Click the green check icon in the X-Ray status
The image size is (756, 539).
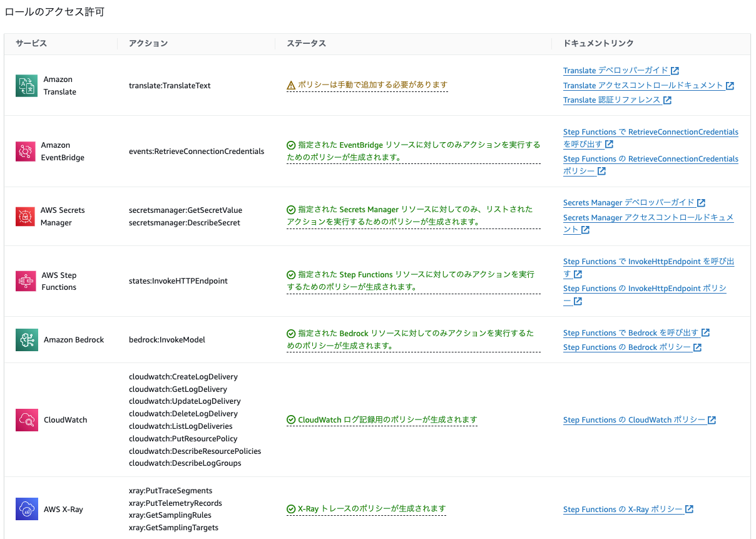point(291,510)
